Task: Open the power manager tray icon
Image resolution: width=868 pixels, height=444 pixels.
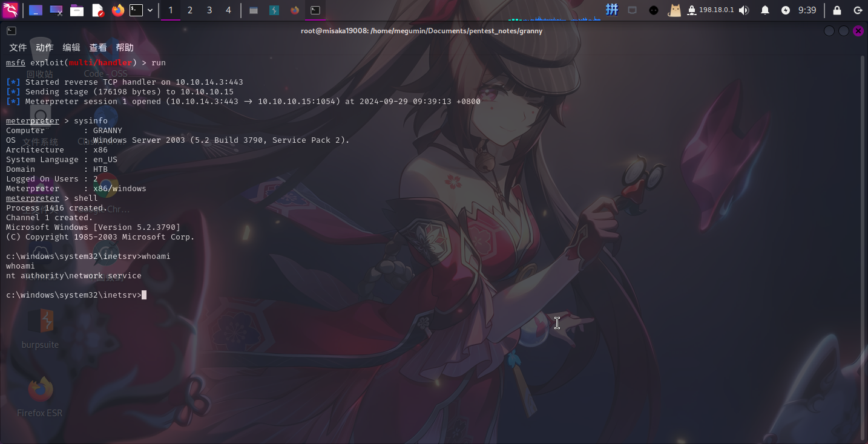Action: [786, 10]
